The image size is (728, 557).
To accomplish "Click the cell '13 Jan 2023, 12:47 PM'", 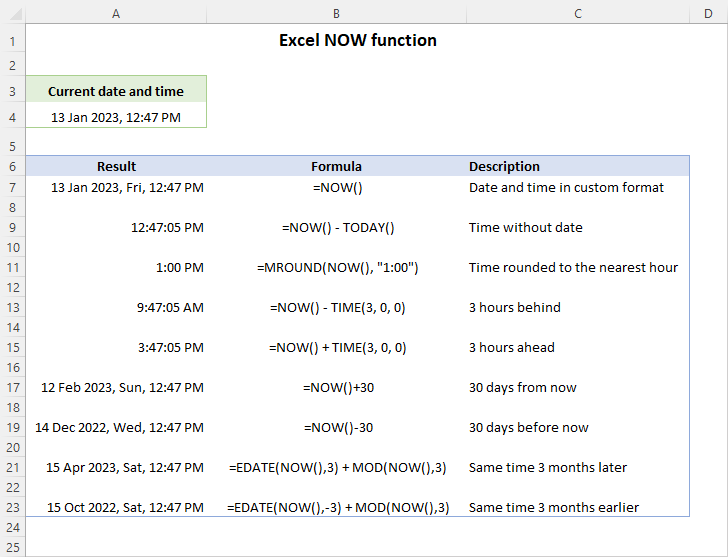I will click(x=116, y=117).
